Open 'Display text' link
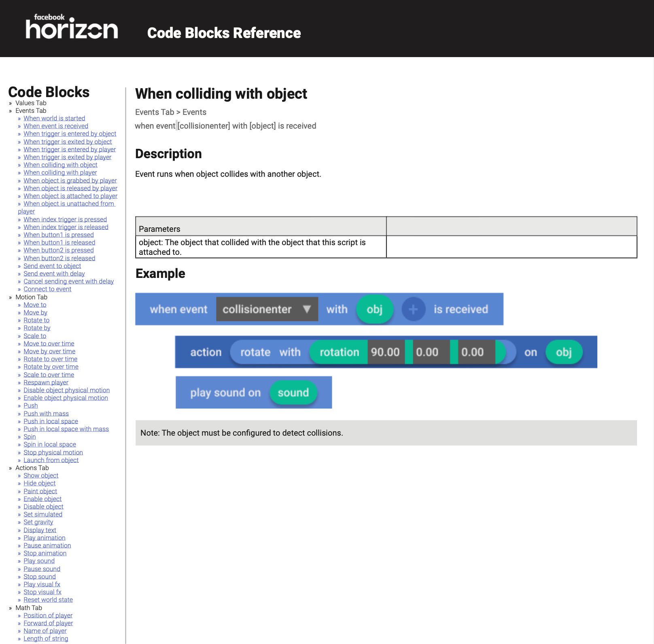The width and height of the screenshot is (654, 644). 40,530
